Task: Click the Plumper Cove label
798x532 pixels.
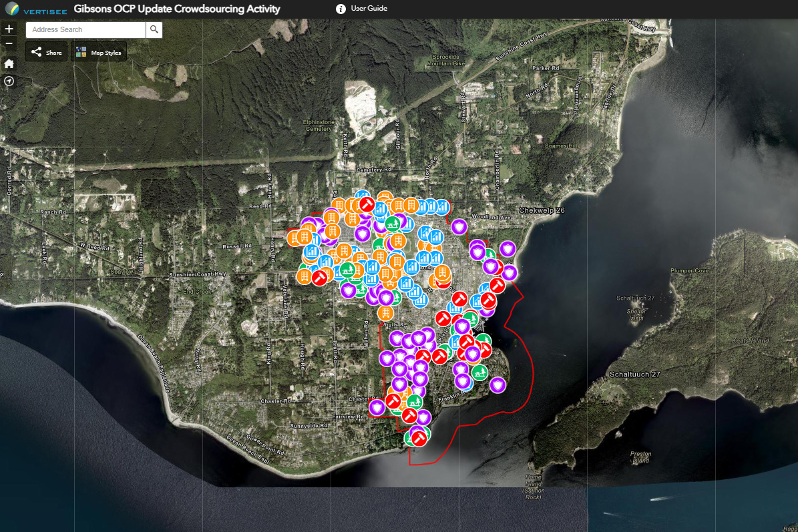Action: click(690, 270)
